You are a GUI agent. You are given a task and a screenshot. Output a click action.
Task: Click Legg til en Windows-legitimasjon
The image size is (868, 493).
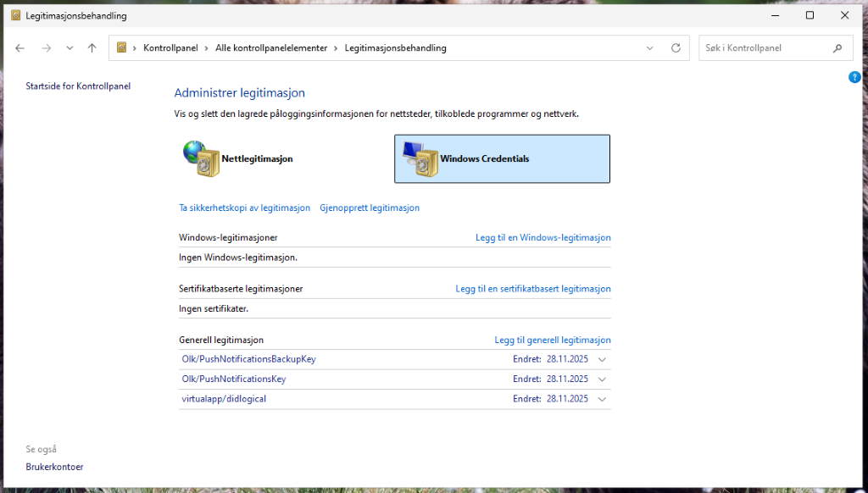(543, 237)
